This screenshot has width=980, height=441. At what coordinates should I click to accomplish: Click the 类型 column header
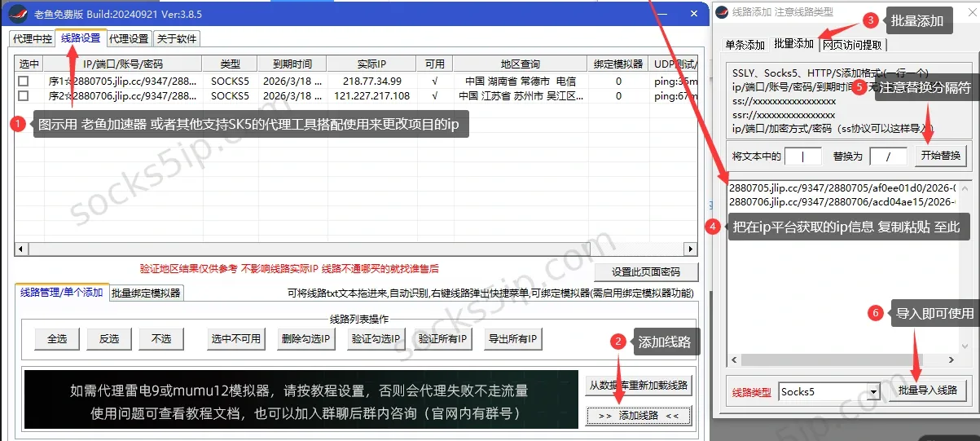(x=231, y=64)
